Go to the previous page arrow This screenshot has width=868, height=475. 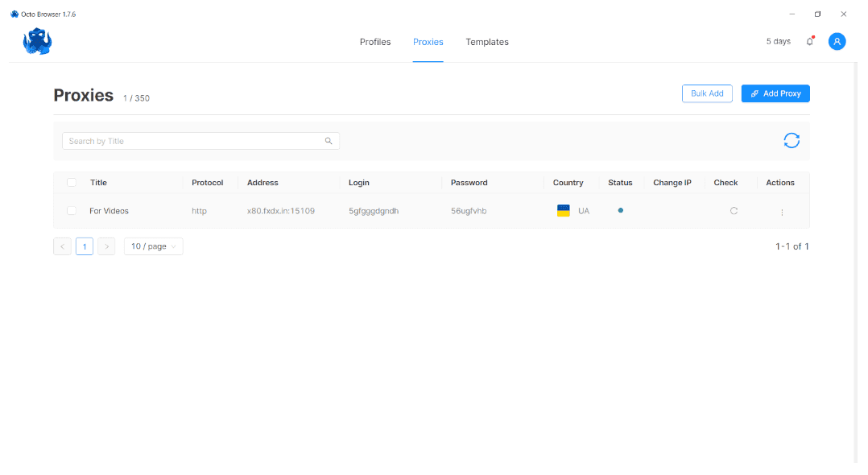(x=63, y=246)
